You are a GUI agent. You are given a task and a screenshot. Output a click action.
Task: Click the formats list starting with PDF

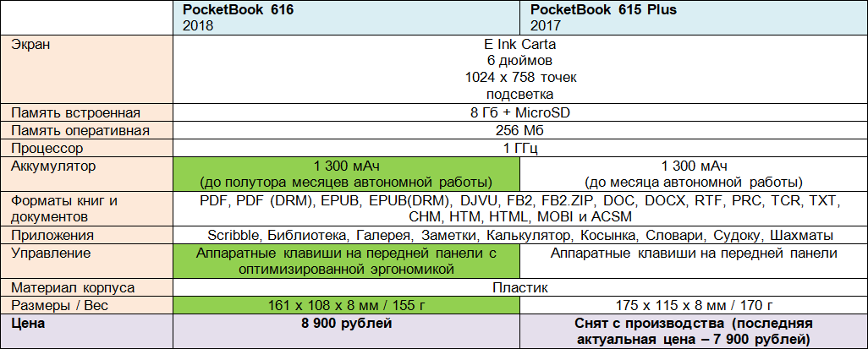(x=520, y=208)
